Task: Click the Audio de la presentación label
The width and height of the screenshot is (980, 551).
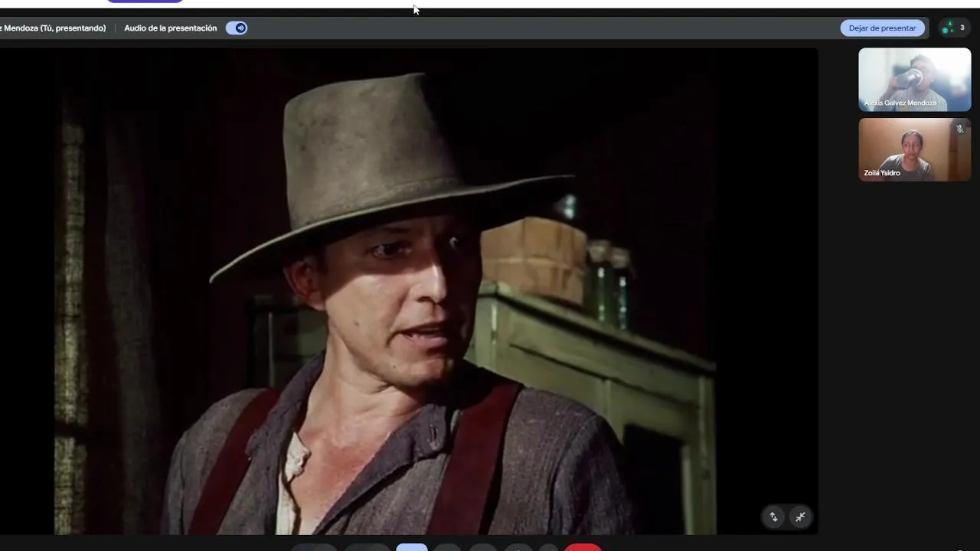Action: click(x=171, y=28)
